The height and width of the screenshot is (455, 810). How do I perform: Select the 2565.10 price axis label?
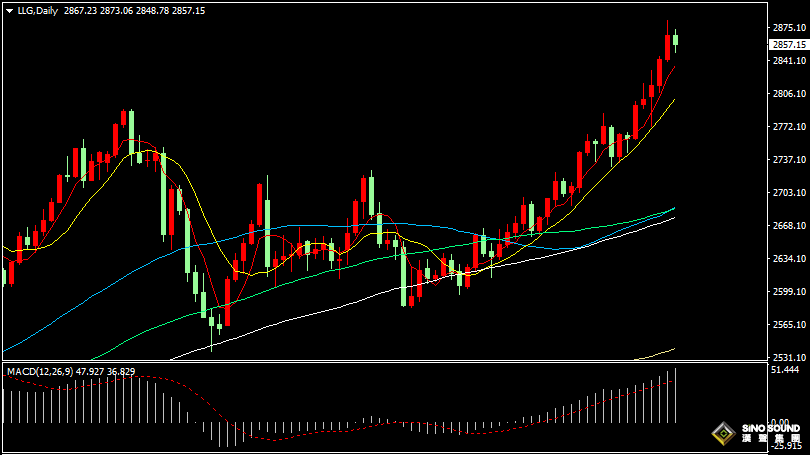tap(789, 324)
